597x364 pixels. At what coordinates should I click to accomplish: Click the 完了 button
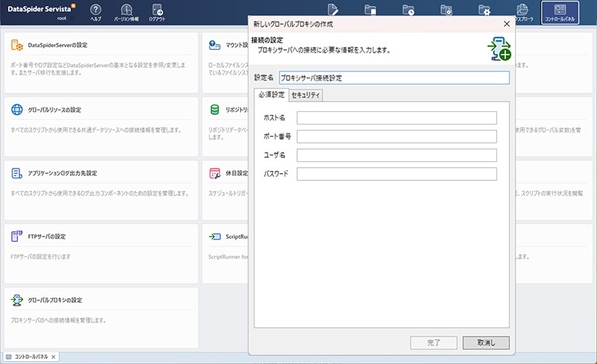pyautogui.click(x=434, y=342)
